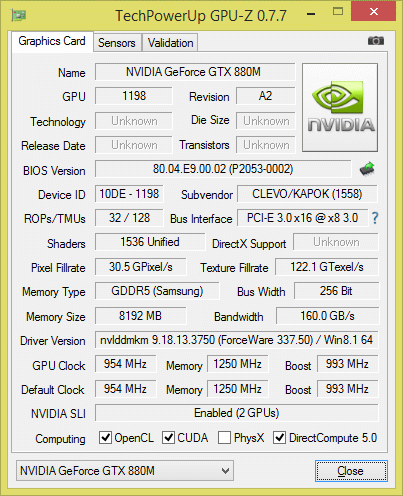The image size is (403, 496).
Task: Click the Revision value A2
Action: (266, 96)
